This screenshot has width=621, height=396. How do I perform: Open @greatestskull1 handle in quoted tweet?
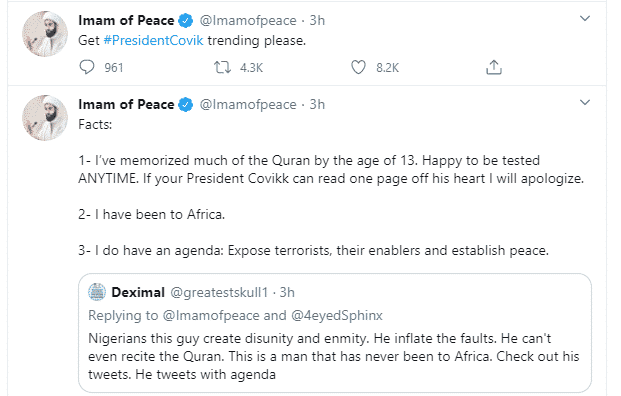click(219, 292)
